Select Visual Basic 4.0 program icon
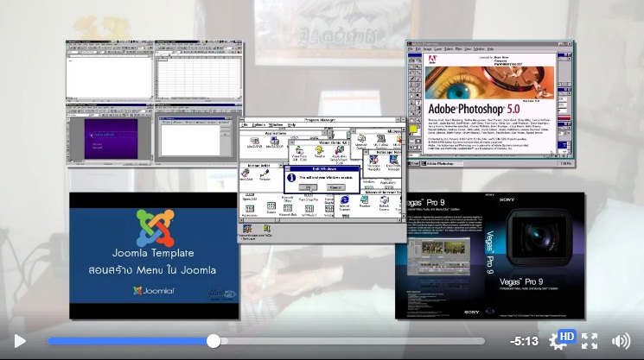Viewport: 644px width, 360px height. point(299,154)
